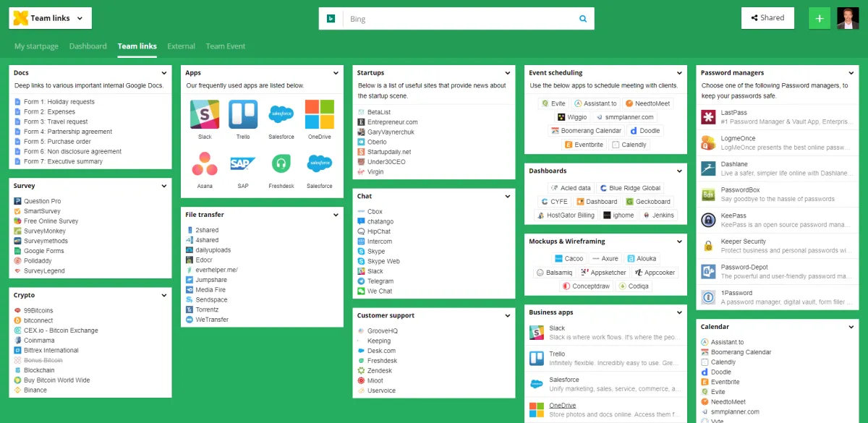868x423 pixels.
Task: Switch to Team Event tab
Action: tap(226, 46)
